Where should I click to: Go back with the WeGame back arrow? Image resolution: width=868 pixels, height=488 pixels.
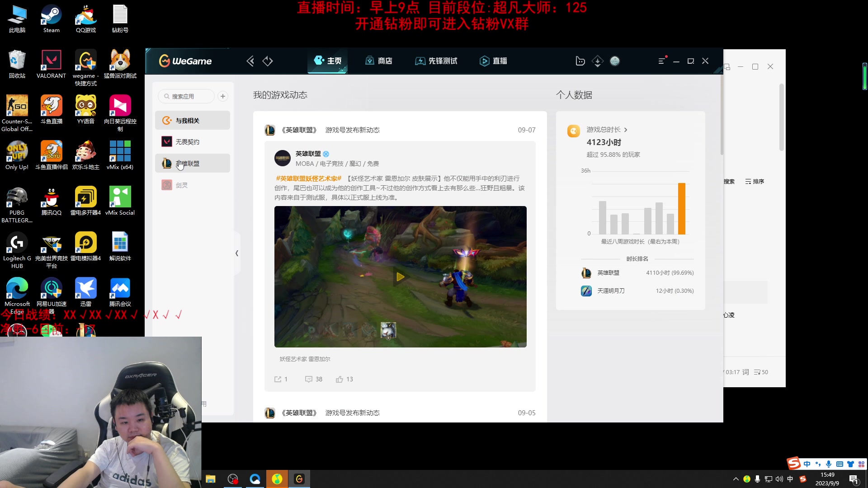click(250, 61)
